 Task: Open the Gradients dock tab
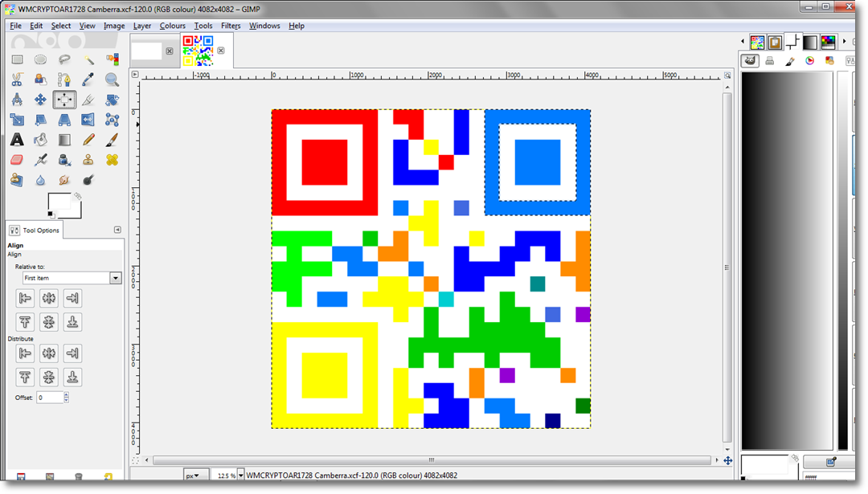click(810, 42)
